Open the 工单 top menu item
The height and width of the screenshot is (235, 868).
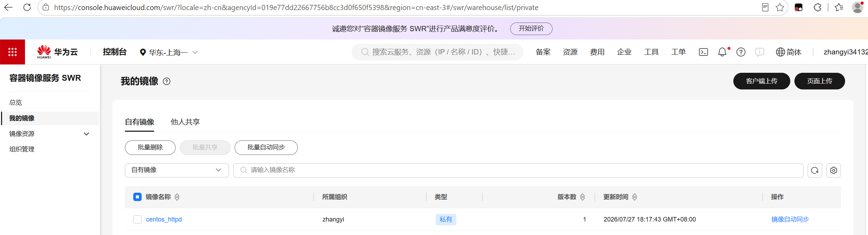[x=679, y=52]
